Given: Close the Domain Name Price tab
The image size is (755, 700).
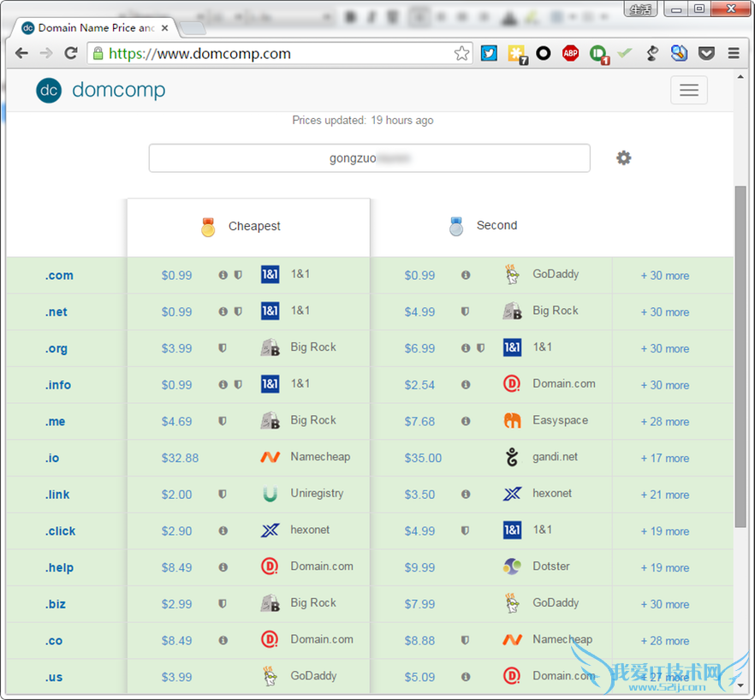Looking at the screenshot, I should (x=164, y=28).
